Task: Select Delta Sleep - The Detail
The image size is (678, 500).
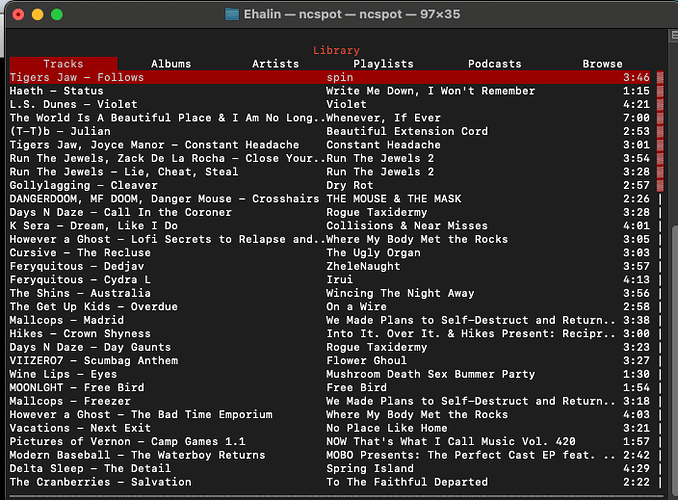Action: [x=329, y=468]
